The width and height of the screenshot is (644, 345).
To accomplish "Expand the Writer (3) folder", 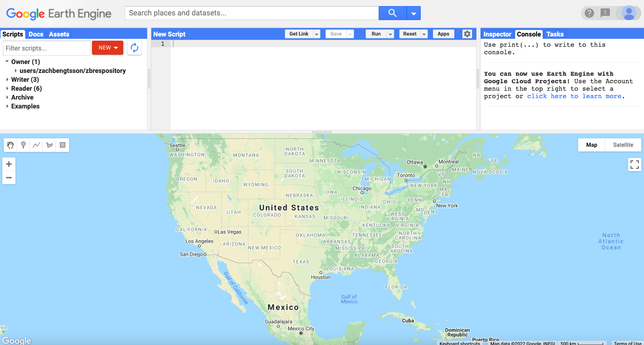I will (7, 79).
